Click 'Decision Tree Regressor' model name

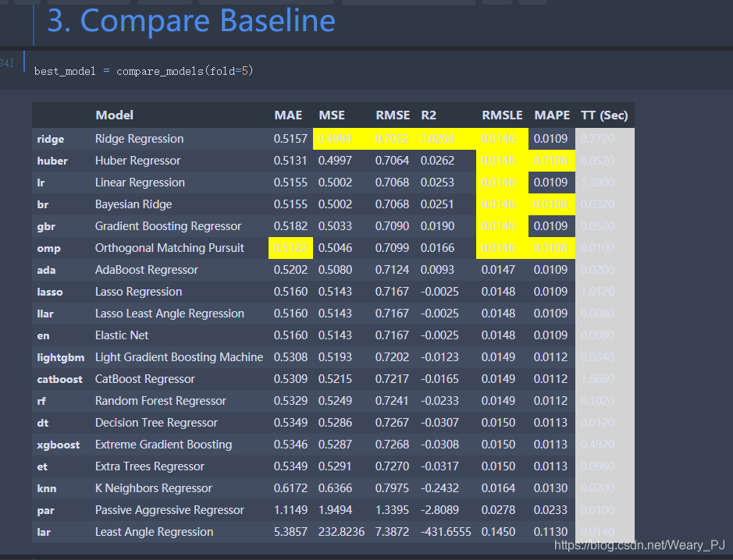click(x=156, y=423)
